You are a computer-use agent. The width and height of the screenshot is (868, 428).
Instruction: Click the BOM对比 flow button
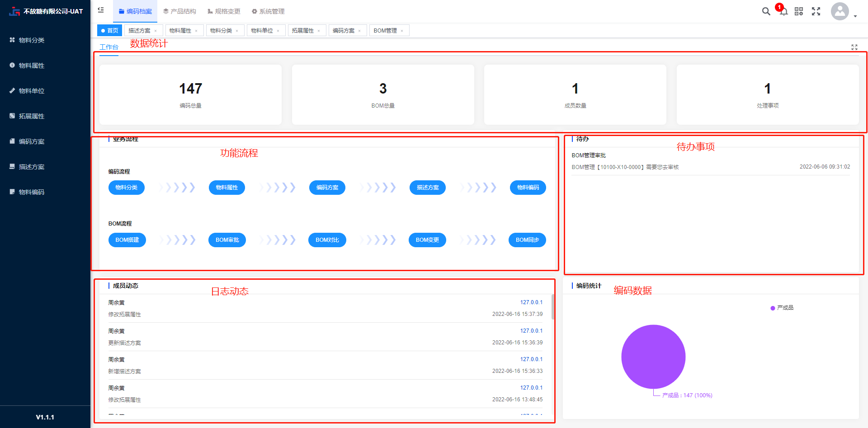(x=327, y=240)
